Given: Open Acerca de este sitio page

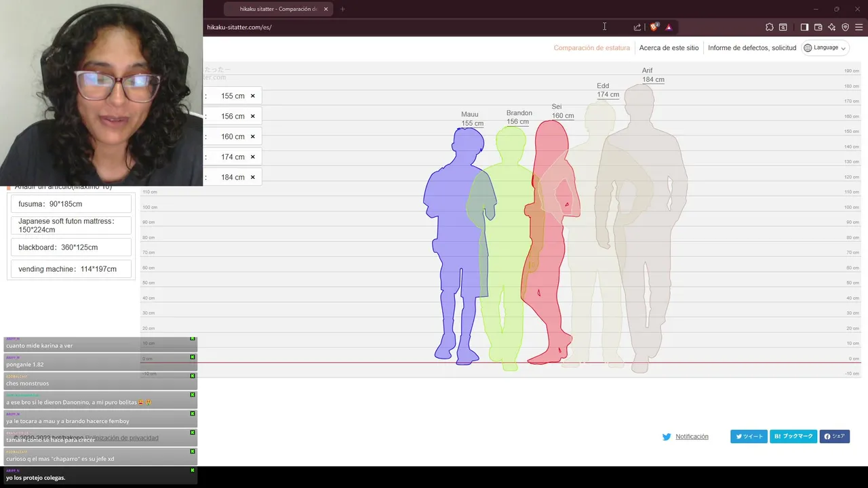Looking at the screenshot, I should [x=669, y=48].
